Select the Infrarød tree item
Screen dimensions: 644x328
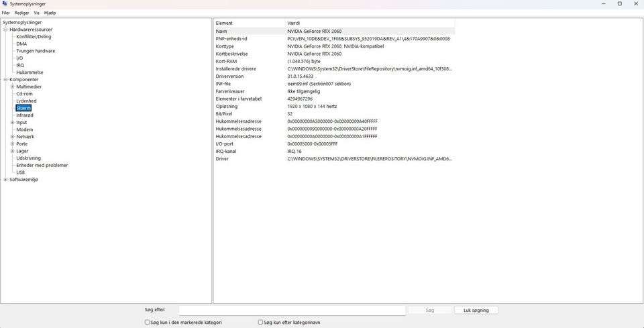pos(25,115)
